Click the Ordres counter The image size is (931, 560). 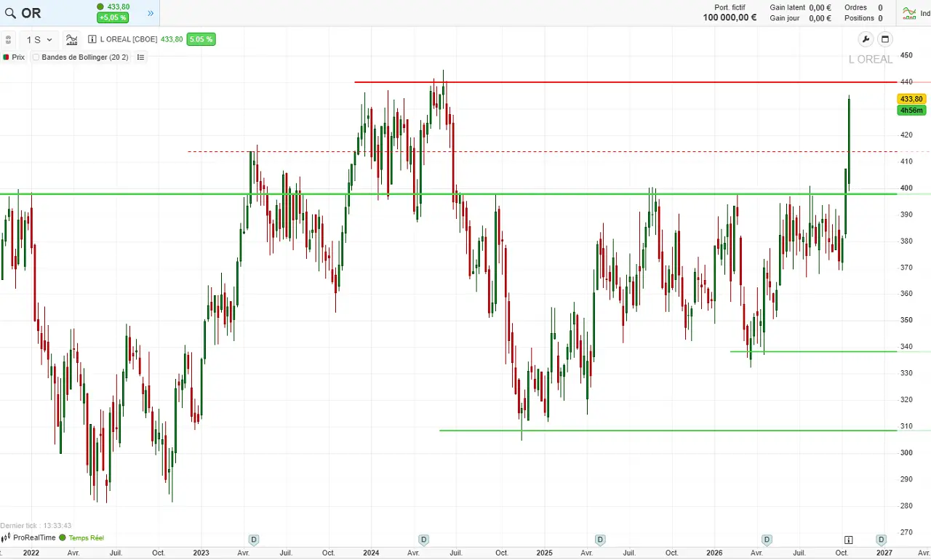(x=863, y=7)
